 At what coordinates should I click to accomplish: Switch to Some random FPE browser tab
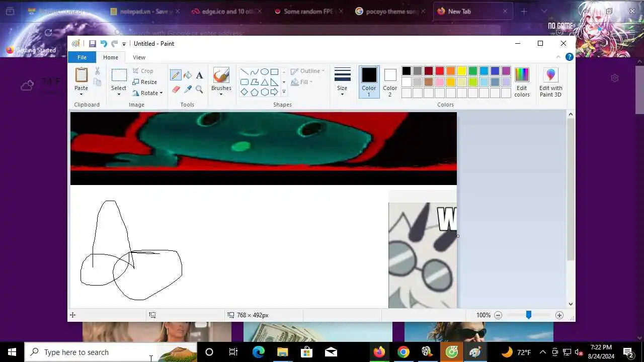(308, 11)
